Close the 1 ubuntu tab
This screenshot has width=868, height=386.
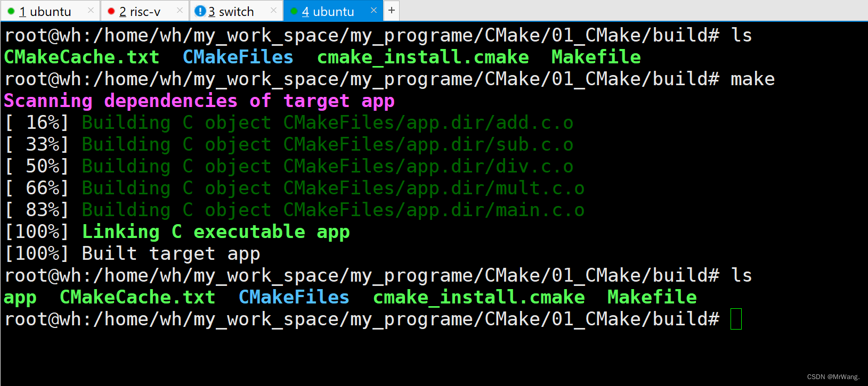click(x=91, y=10)
